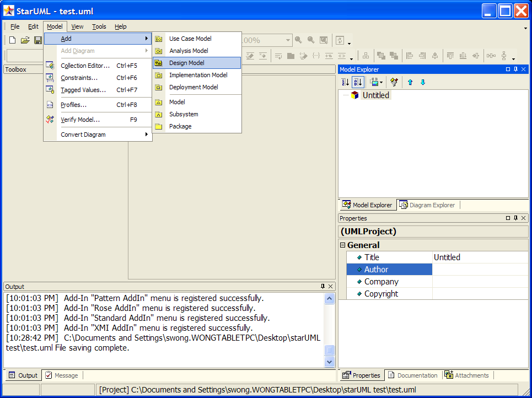Viewport: 532px width, 398px height.
Task: Close the Output panel
Action: (x=330, y=286)
